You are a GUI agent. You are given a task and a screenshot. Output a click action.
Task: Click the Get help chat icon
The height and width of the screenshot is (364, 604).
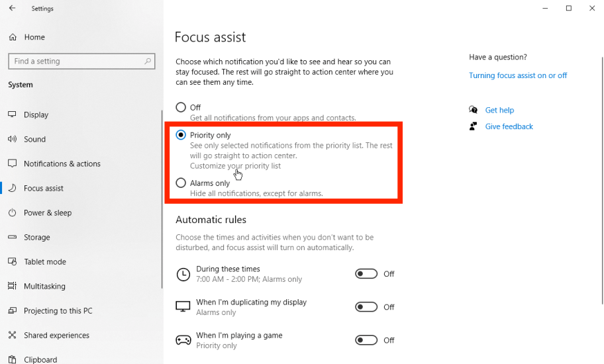coord(473,110)
